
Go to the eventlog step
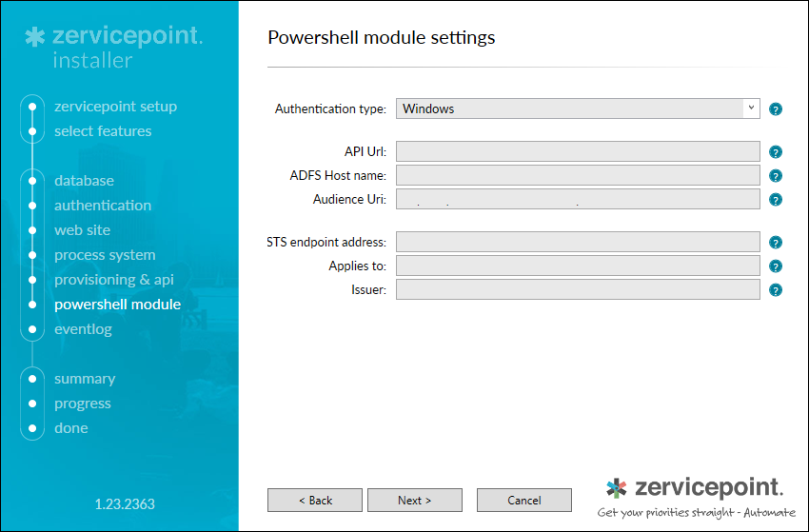click(x=83, y=329)
